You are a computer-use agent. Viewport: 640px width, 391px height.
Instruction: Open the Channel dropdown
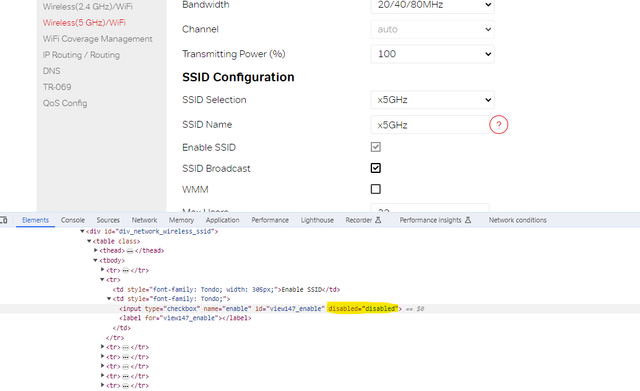click(432, 29)
